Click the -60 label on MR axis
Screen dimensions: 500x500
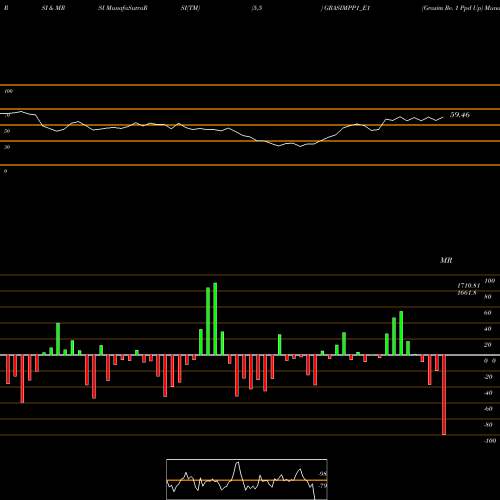pos(488,409)
